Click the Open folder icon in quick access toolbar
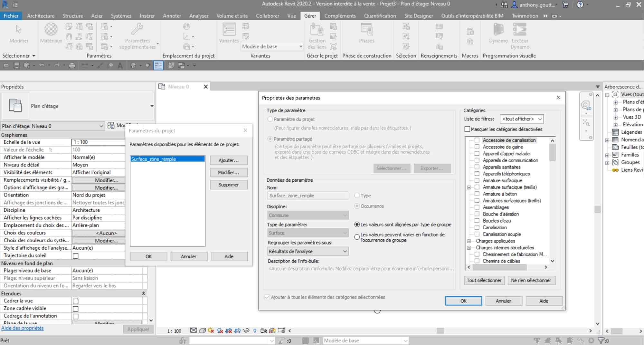The width and height of the screenshot is (644, 345). coord(6,65)
